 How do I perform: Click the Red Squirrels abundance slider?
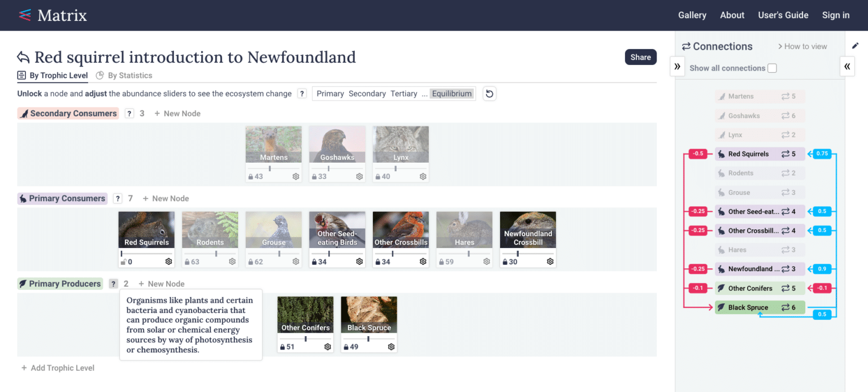[x=146, y=254]
